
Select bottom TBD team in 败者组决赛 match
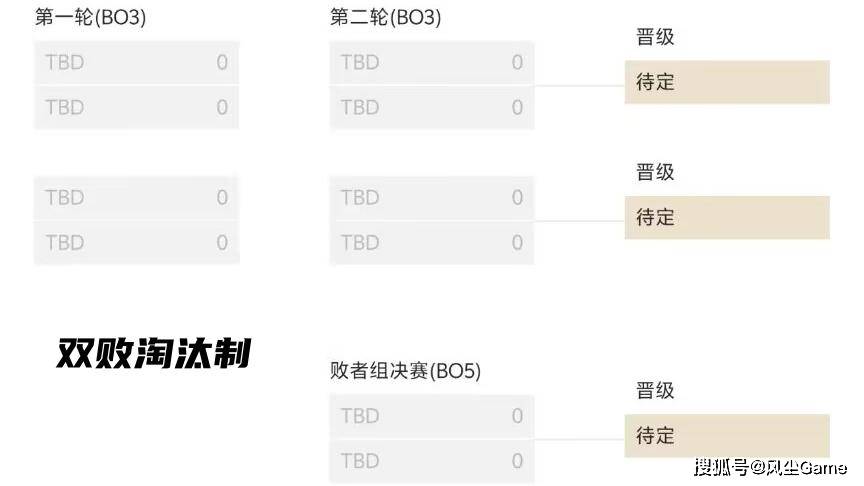click(x=431, y=461)
